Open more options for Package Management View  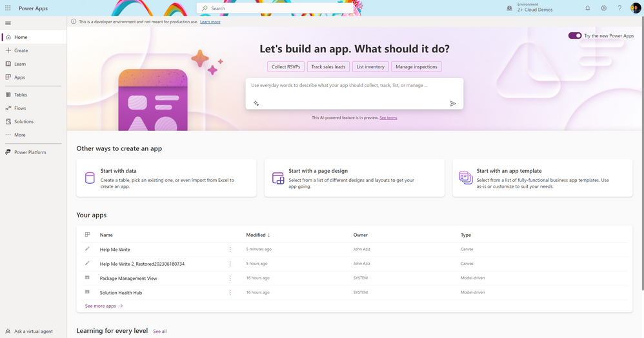230,278
